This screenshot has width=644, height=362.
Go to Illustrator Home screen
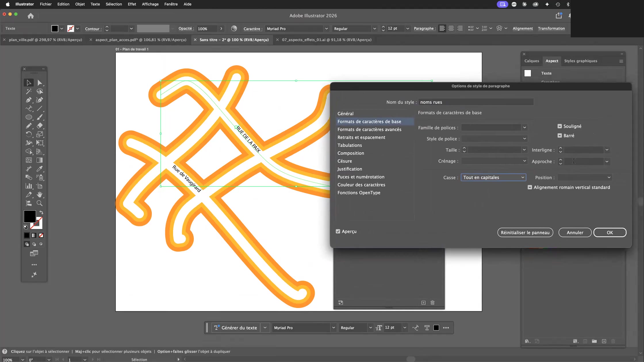pos(31,16)
